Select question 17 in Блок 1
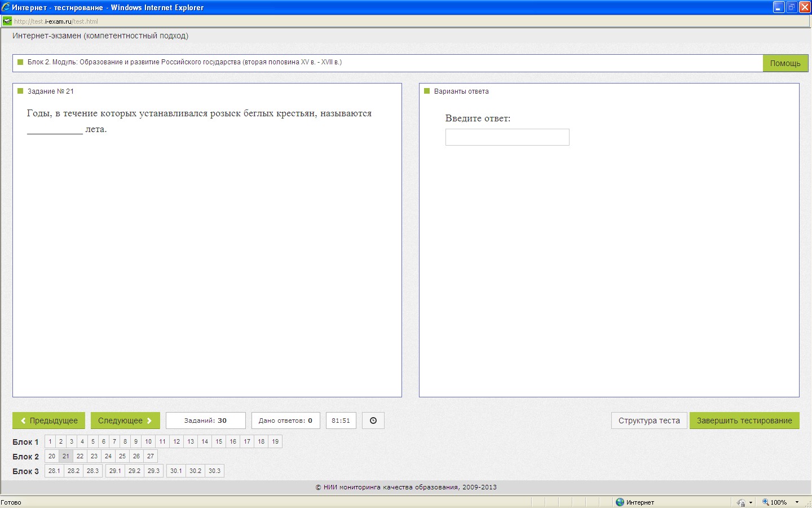This screenshot has height=508, width=812. pos(247,441)
